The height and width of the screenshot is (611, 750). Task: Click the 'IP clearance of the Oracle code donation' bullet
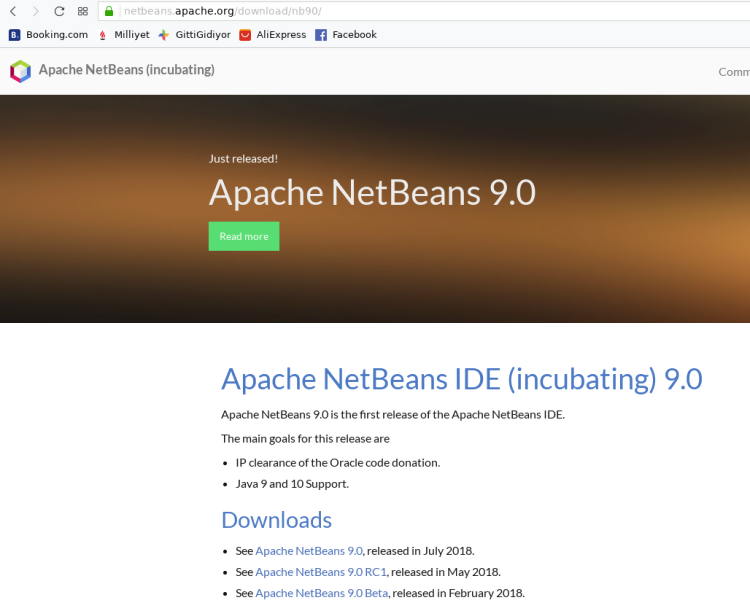coord(338,463)
